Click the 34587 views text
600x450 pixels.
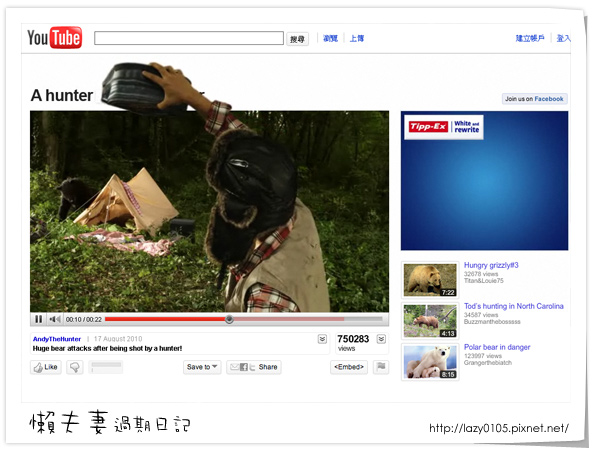481,315
